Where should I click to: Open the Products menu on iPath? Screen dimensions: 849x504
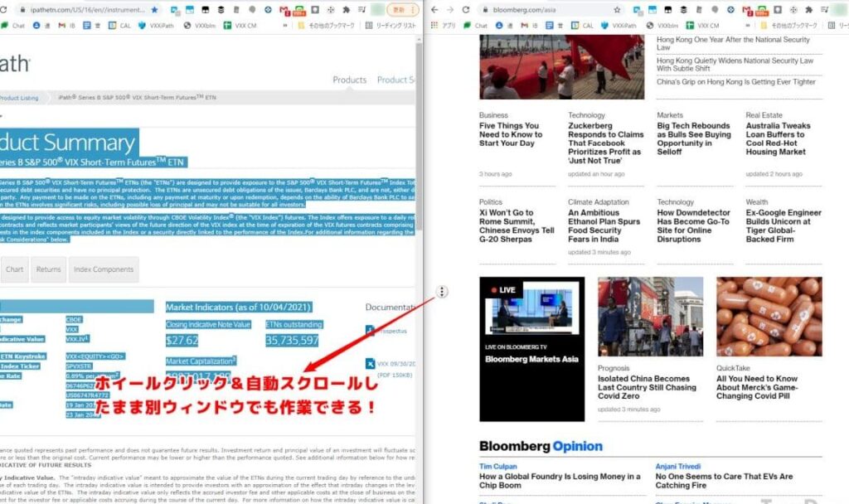pos(349,80)
